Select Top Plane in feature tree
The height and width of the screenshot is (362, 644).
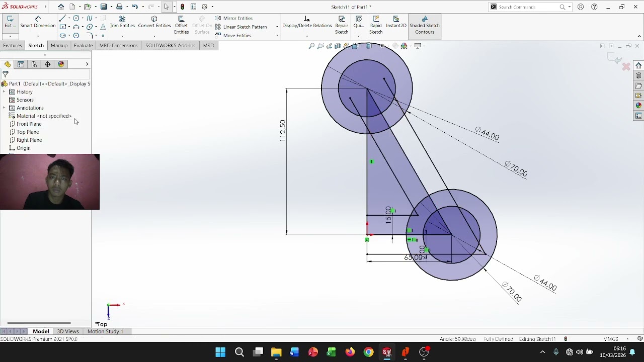tap(27, 132)
